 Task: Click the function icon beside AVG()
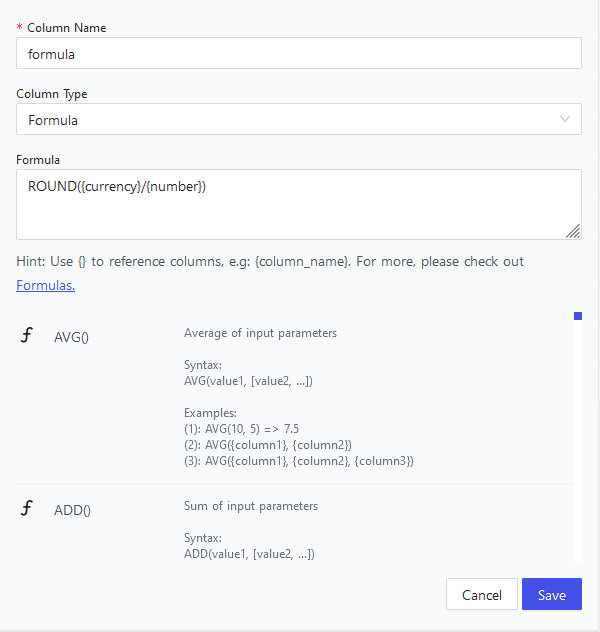[27, 336]
